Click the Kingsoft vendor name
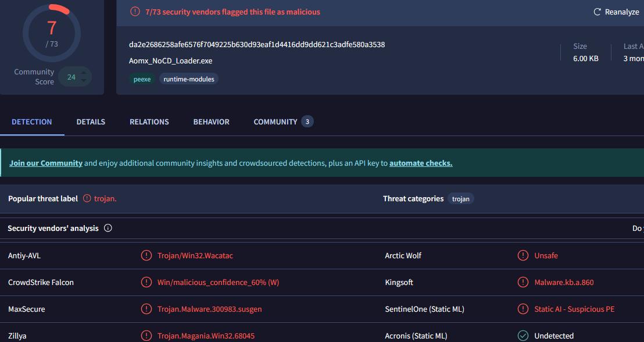Screen dimensions: 644x342 click(x=399, y=283)
